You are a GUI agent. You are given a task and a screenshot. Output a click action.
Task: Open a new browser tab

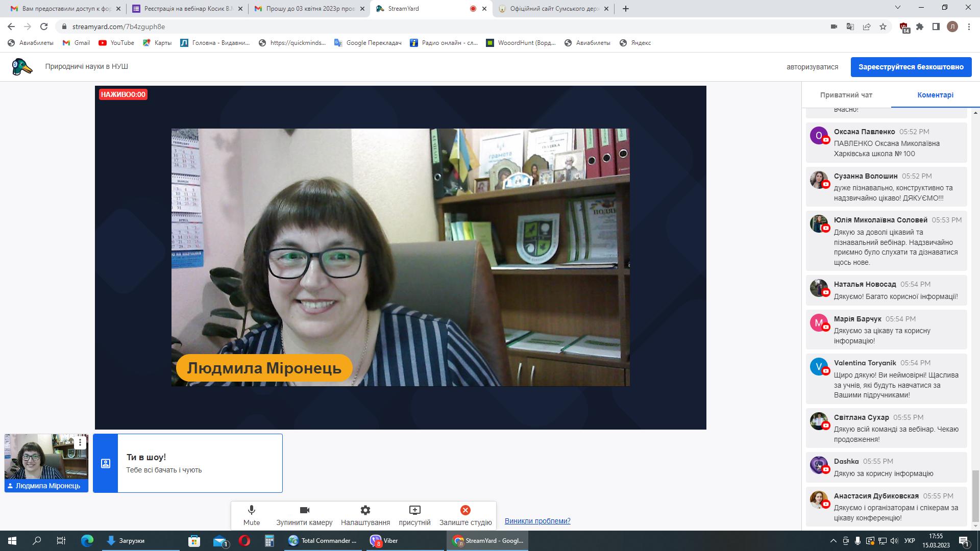pos(626,9)
